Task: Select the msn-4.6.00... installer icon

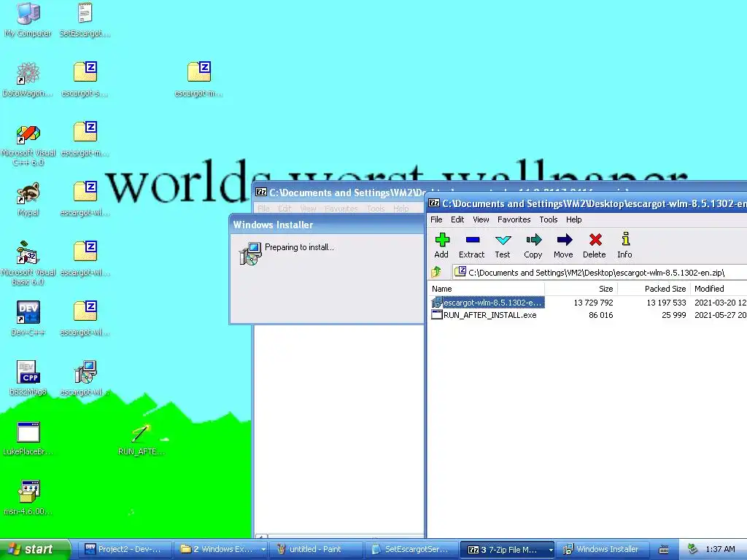Action: point(28,497)
